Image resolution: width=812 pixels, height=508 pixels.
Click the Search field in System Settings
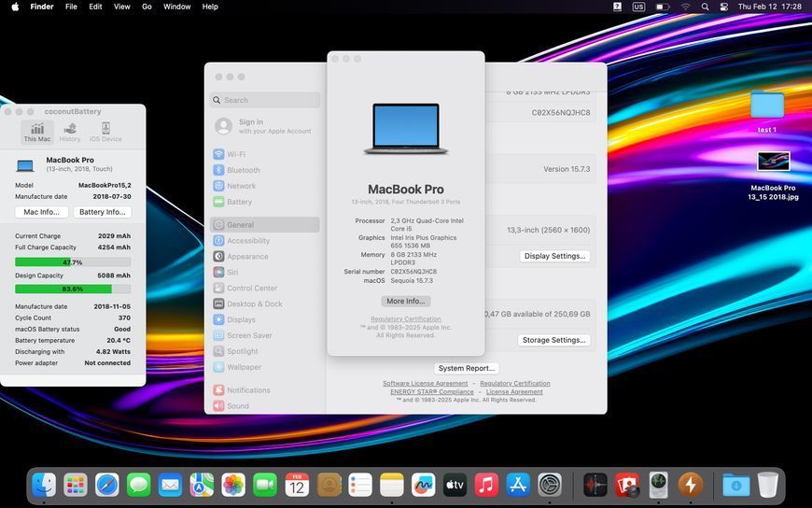(x=265, y=100)
